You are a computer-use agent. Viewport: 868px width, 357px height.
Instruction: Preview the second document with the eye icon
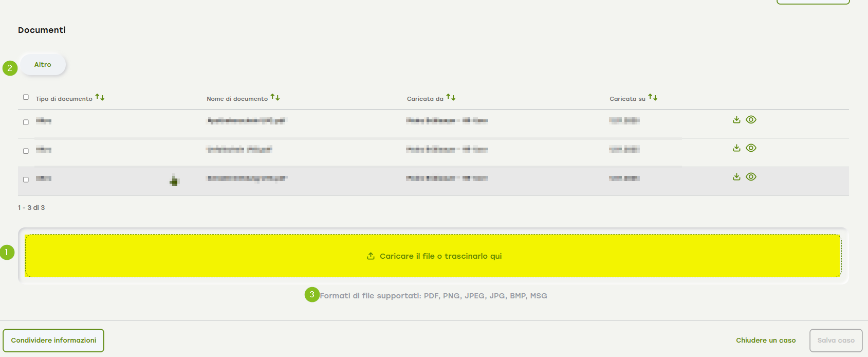point(751,148)
